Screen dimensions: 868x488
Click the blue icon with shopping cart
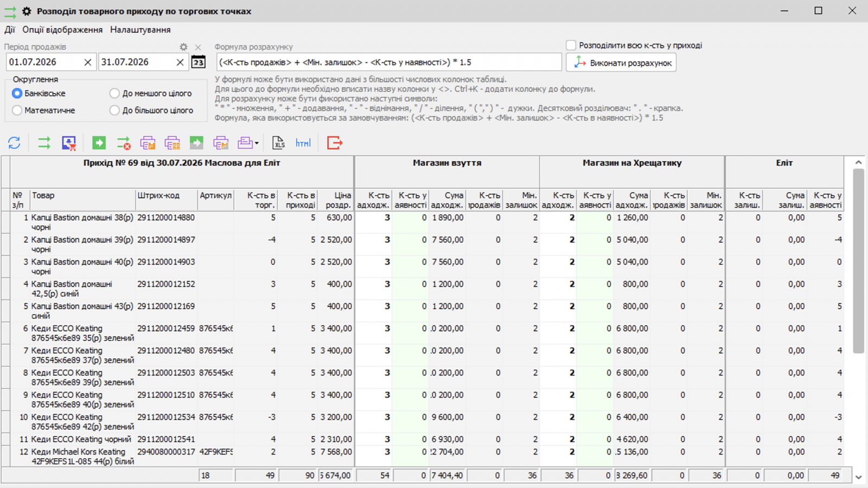[x=69, y=143]
